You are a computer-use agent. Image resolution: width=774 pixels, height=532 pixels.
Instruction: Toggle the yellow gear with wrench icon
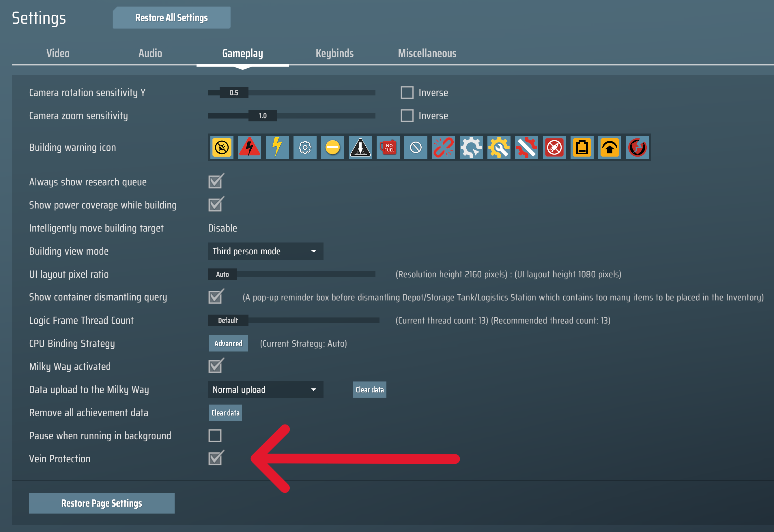[x=499, y=147]
